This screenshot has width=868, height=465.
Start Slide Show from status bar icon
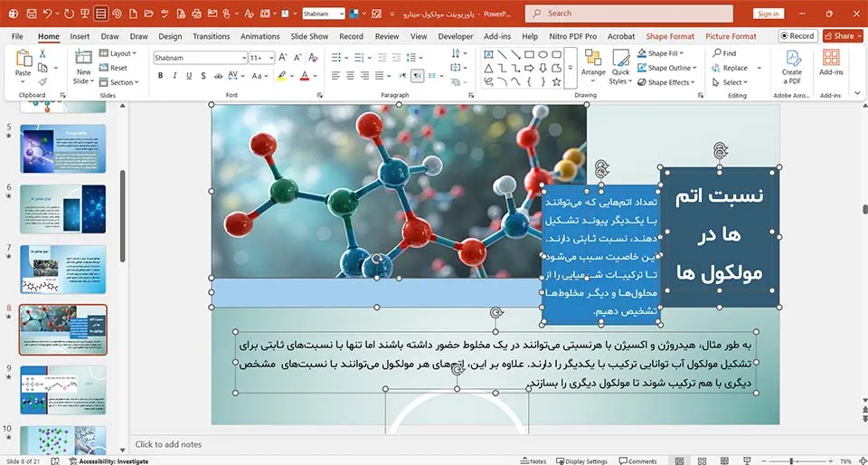click(x=748, y=460)
